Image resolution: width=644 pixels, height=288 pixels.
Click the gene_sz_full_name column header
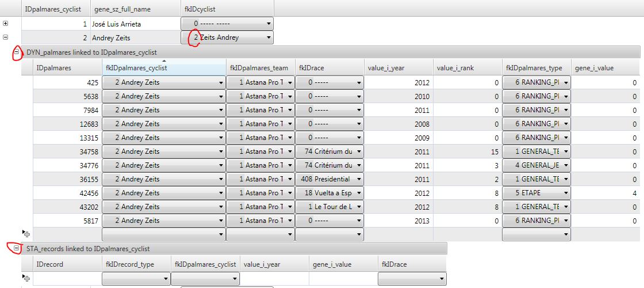pos(135,8)
